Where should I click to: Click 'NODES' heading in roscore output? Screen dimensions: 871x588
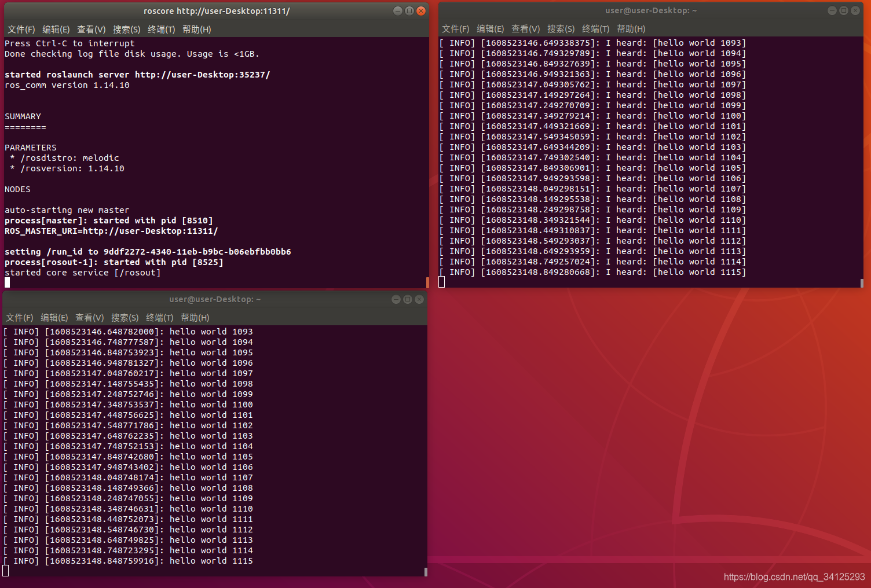pyautogui.click(x=17, y=189)
